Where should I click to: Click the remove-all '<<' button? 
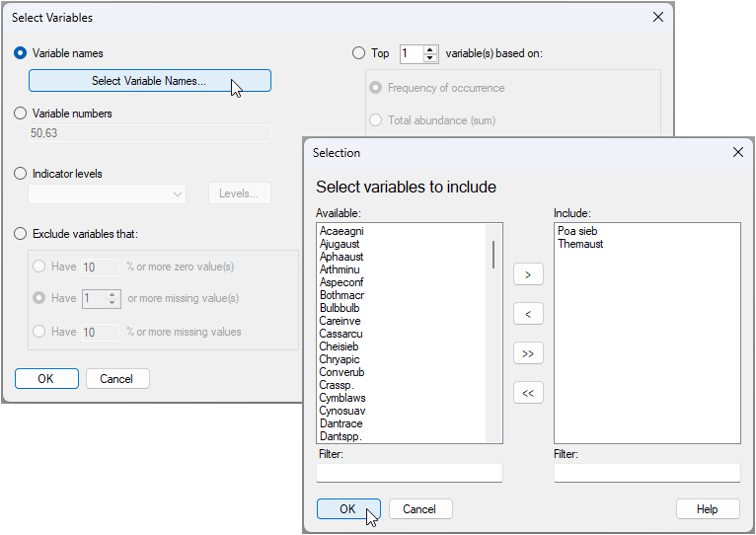click(528, 393)
